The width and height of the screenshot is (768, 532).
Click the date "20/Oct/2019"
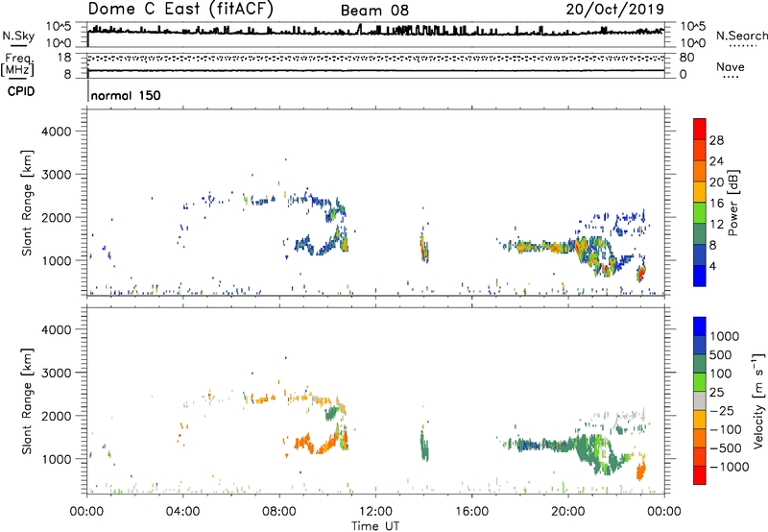coord(615,9)
